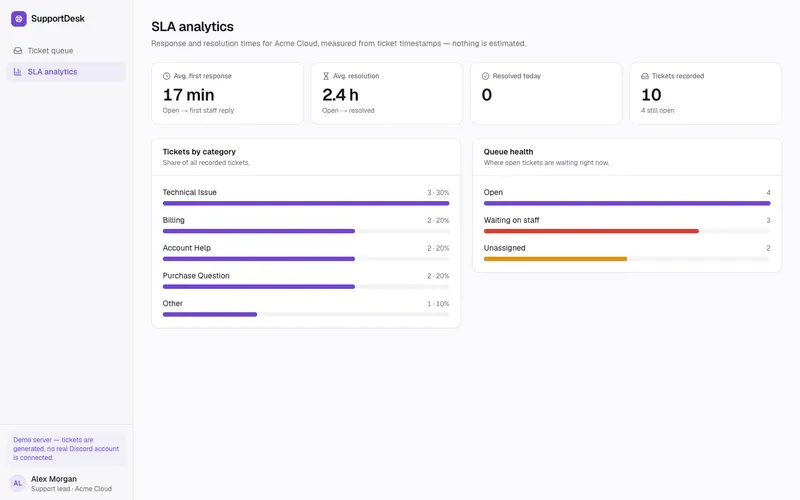This screenshot has width=800, height=500.
Task: Click the Tickets recorded value 10
Action: 651,95
